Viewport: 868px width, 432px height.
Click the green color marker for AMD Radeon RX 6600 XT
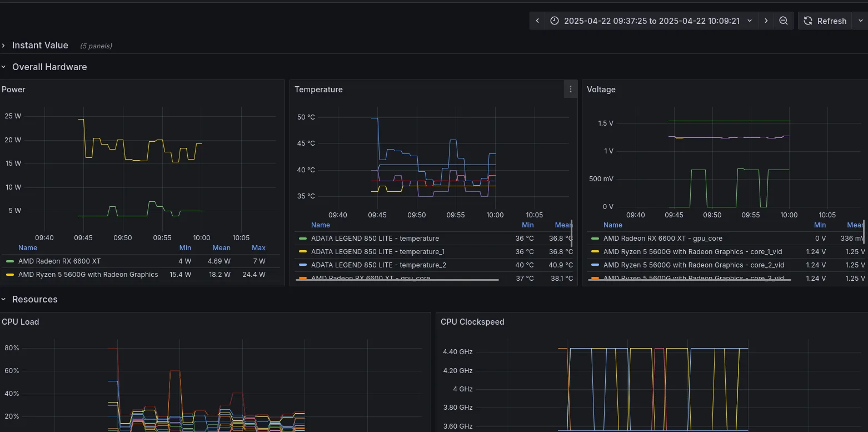pos(10,261)
